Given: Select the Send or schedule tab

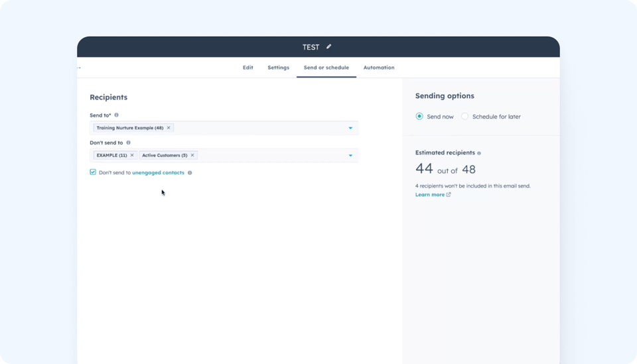Looking at the screenshot, I should click(326, 68).
